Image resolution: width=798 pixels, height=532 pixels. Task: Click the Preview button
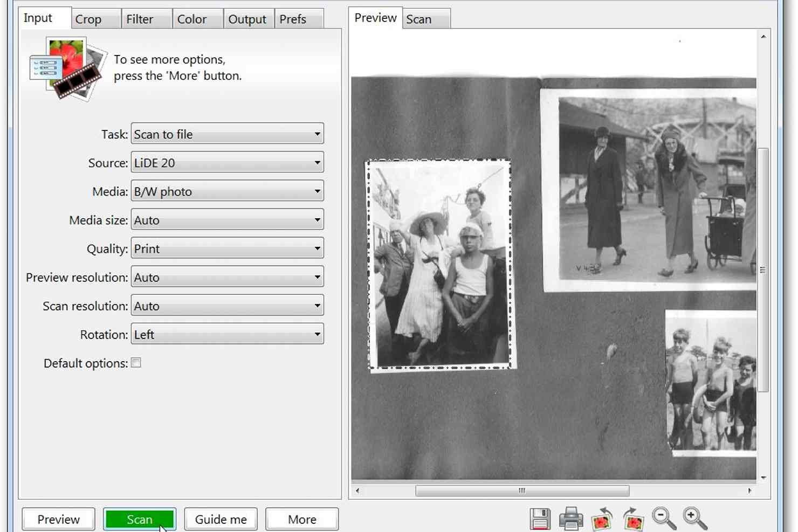pyautogui.click(x=58, y=519)
